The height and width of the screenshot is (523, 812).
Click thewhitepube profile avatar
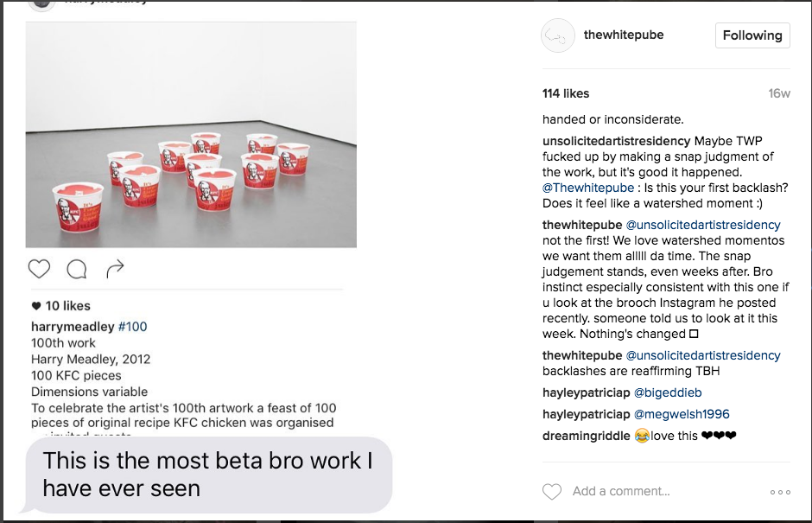click(x=557, y=35)
